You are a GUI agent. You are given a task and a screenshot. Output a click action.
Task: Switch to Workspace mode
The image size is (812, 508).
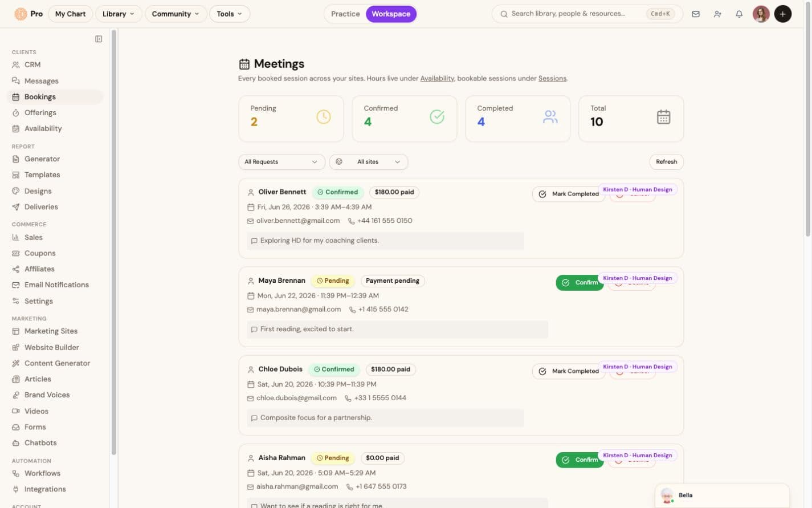(x=391, y=14)
